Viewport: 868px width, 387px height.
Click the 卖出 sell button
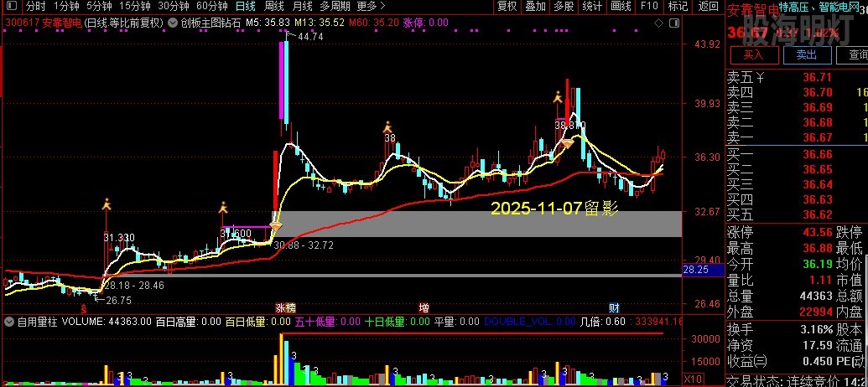(x=806, y=55)
